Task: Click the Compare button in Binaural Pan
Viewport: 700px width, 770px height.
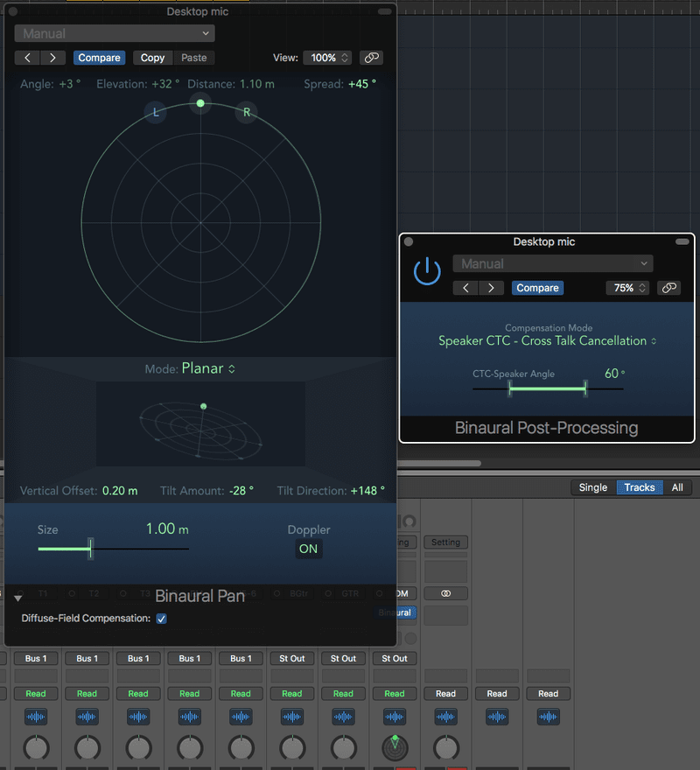Action: pos(99,57)
